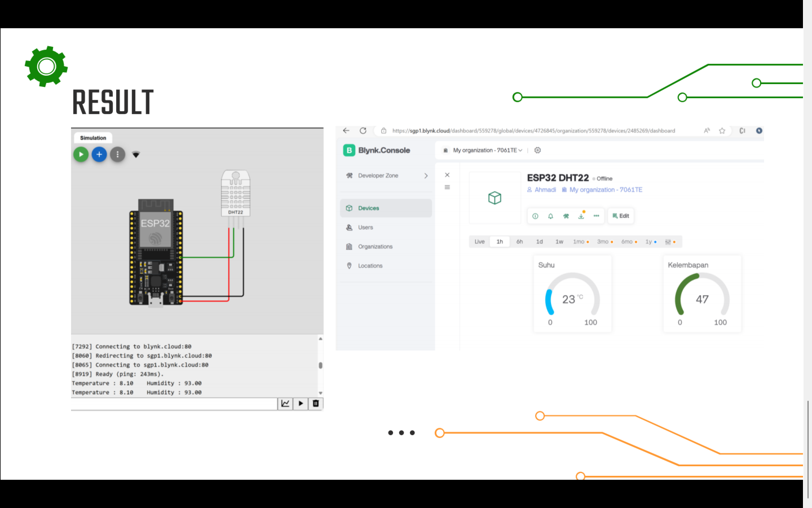Click the Edit dashboard button
The height and width of the screenshot is (508, 812).
(x=621, y=216)
